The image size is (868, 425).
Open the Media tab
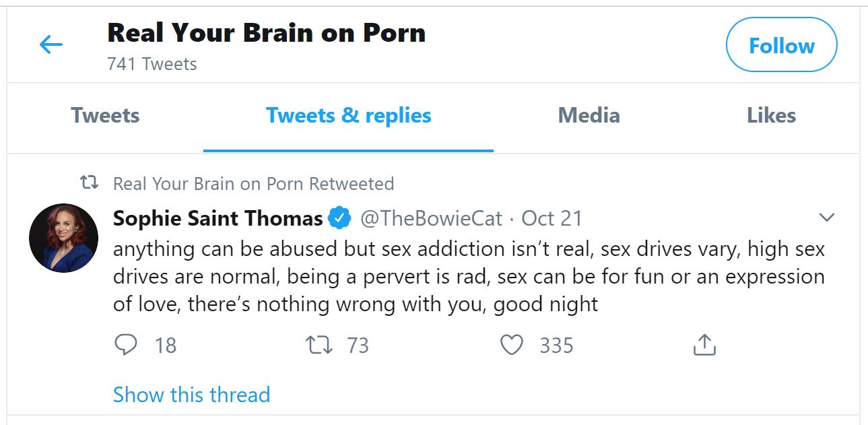pos(589,116)
